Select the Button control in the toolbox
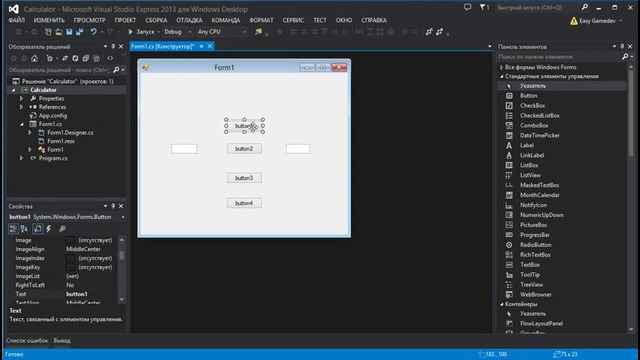This screenshot has height=360, width=640. 528,96
